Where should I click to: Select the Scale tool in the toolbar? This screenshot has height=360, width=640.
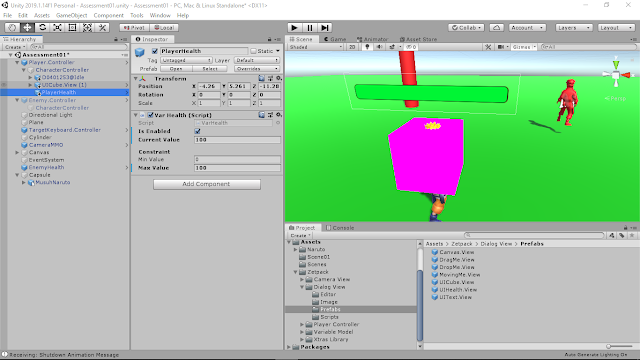58,27
